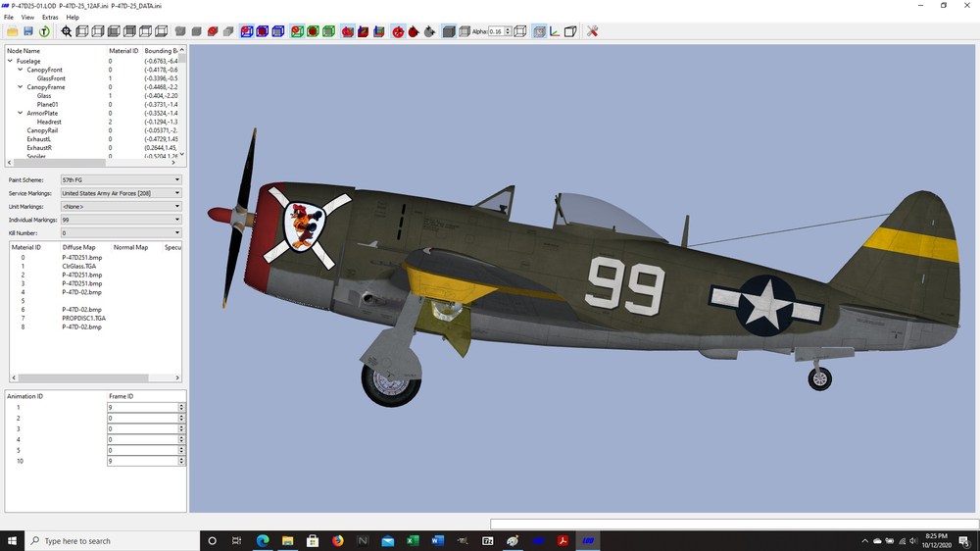Click the Frame ID field for animation 5
This screenshot has height=551, width=980.
coord(142,450)
